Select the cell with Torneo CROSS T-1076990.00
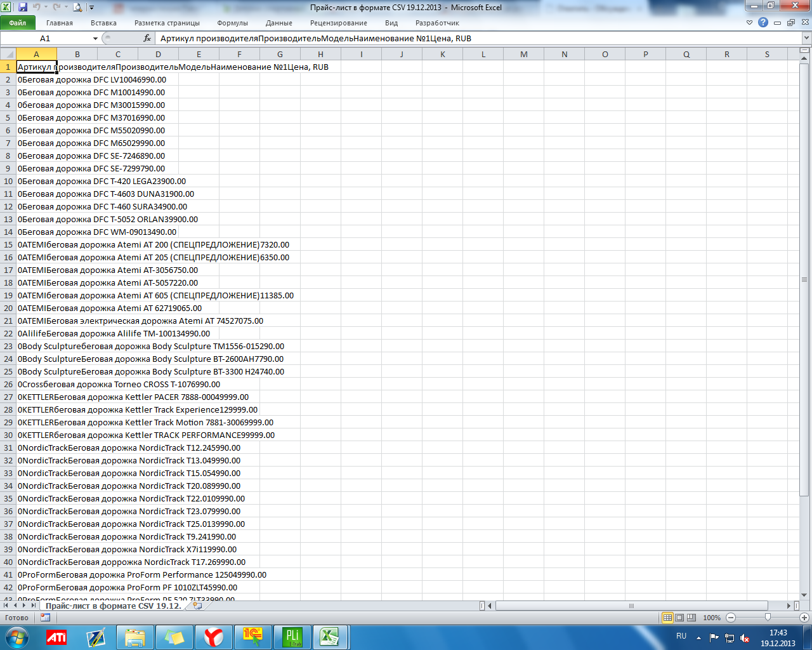Image resolution: width=812 pixels, height=650 pixels. (36, 384)
